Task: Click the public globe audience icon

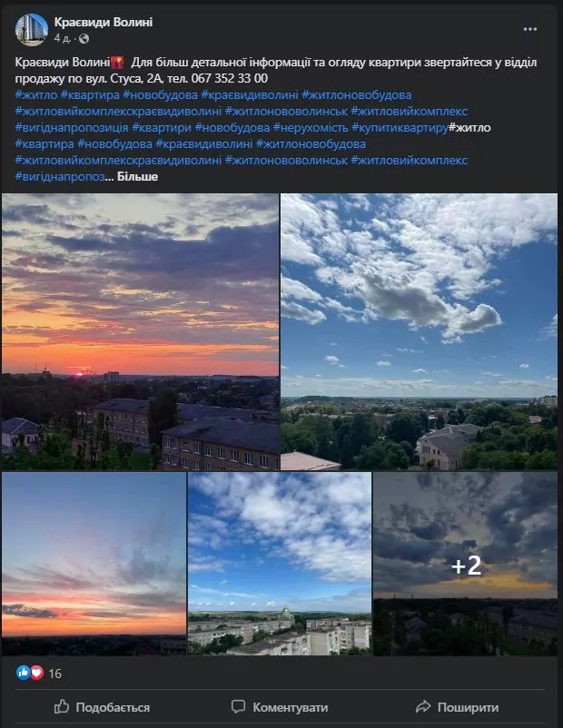Action: click(x=84, y=39)
